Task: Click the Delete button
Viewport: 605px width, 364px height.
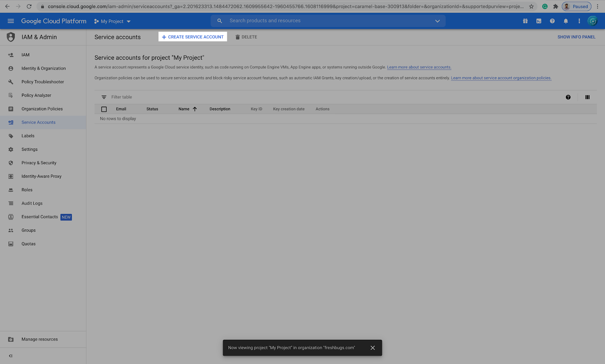Action: (246, 37)
